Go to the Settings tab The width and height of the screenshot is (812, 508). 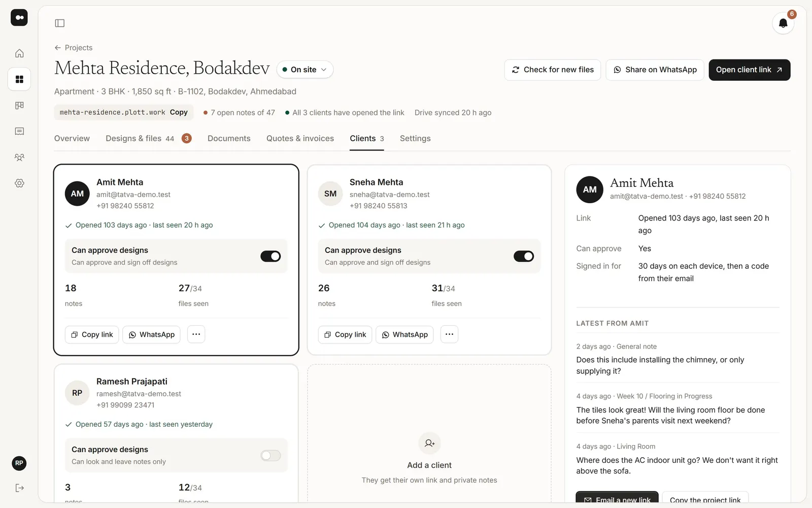(415, 138)
